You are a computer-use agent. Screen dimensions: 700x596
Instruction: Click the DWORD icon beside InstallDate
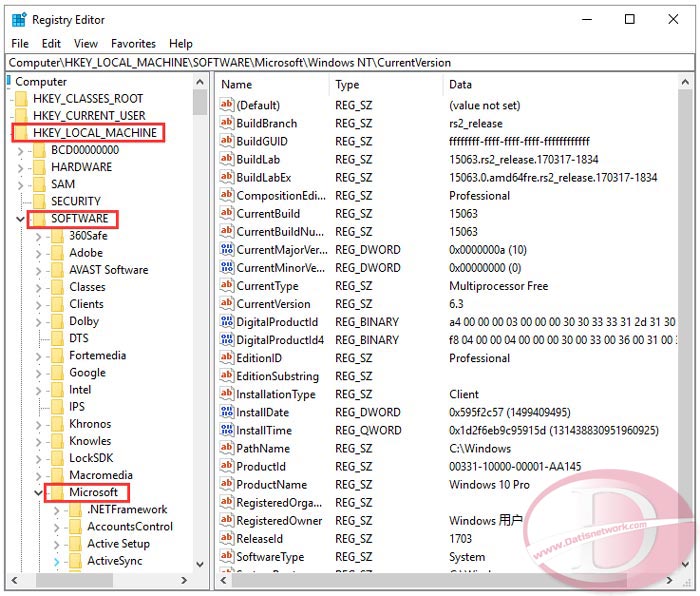coord(227,412)
